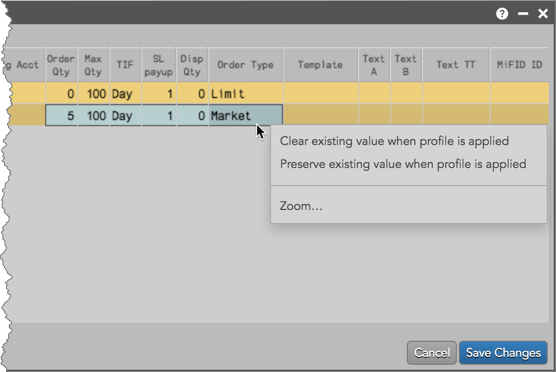This screenshot has height=372, width=556.
Task: Click the Text TT column header
Action: pyautogui.click(x=456, y=65)
